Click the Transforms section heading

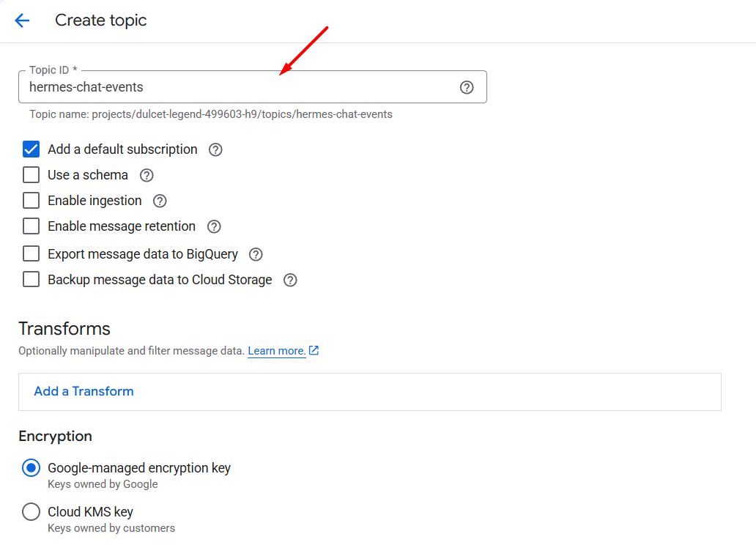(64, 329)
